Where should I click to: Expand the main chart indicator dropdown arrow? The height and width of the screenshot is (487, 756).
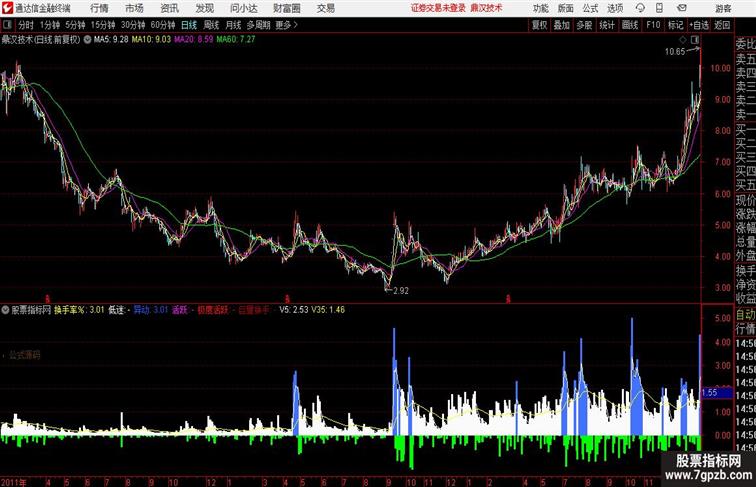[87, 40]
